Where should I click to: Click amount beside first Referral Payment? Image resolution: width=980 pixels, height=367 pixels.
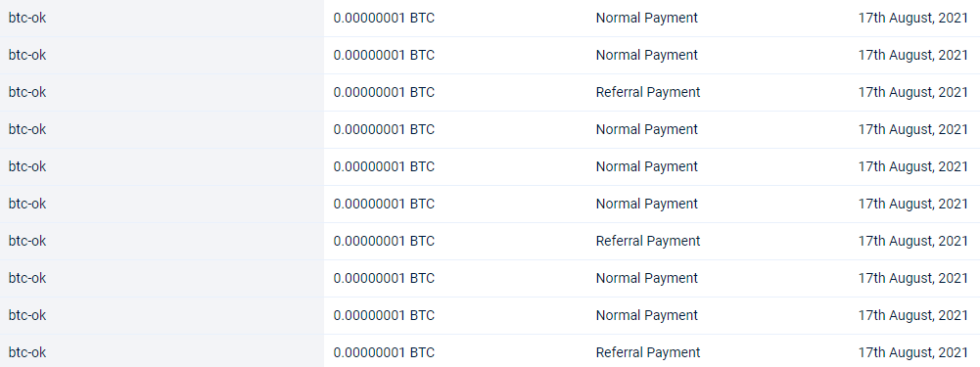click(384, 93)
